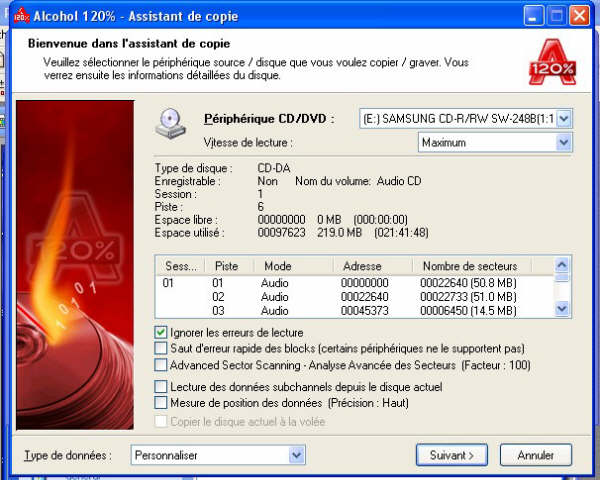The height and width of the screenshot is (480, 600).
Task: Click track list scroll down arrow
Action: [x=562, y=309]
